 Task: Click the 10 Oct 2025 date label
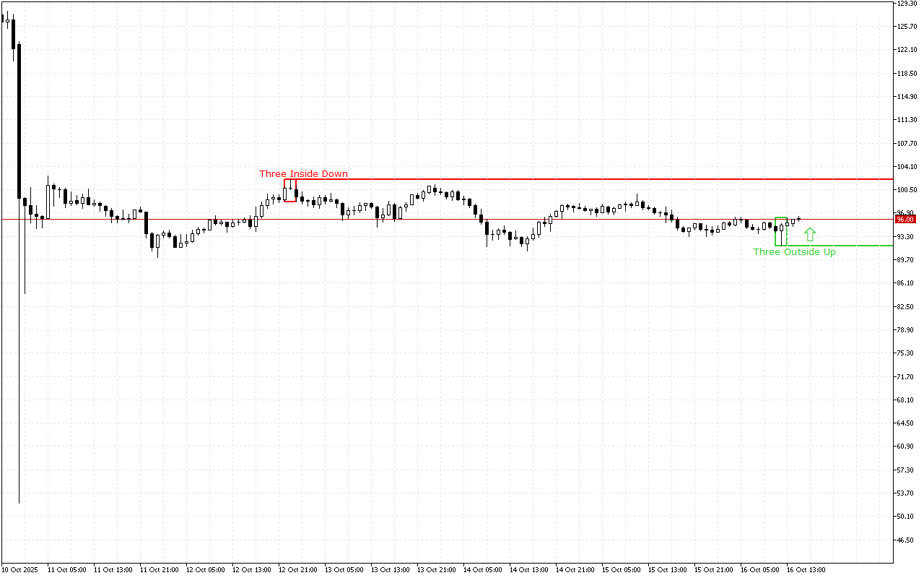coord(21,569)
